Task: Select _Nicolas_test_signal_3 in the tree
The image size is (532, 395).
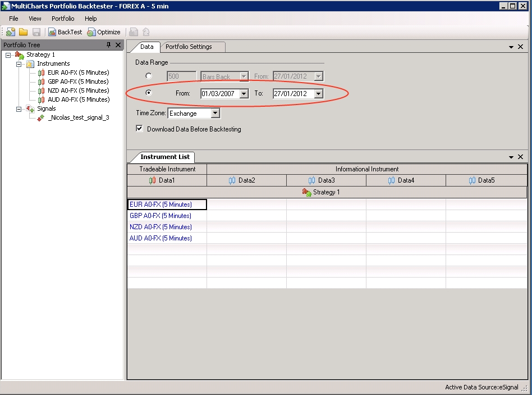Action: [x=79, y=117]
